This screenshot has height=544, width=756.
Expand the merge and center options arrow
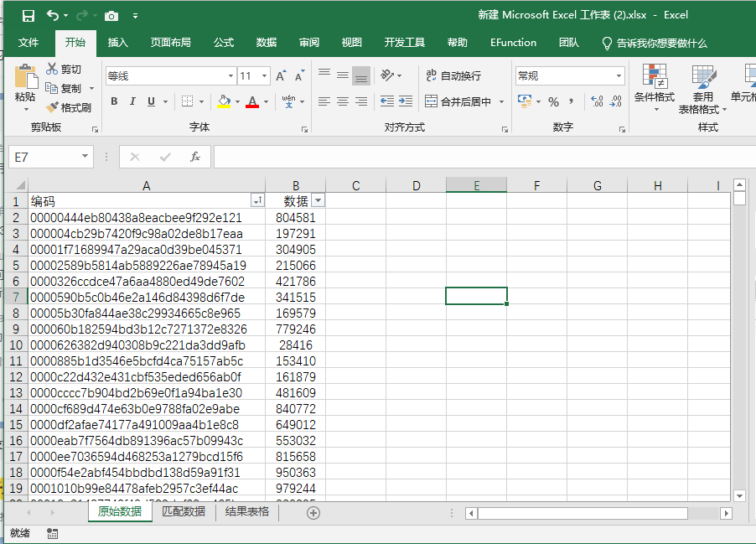point(501,101)
